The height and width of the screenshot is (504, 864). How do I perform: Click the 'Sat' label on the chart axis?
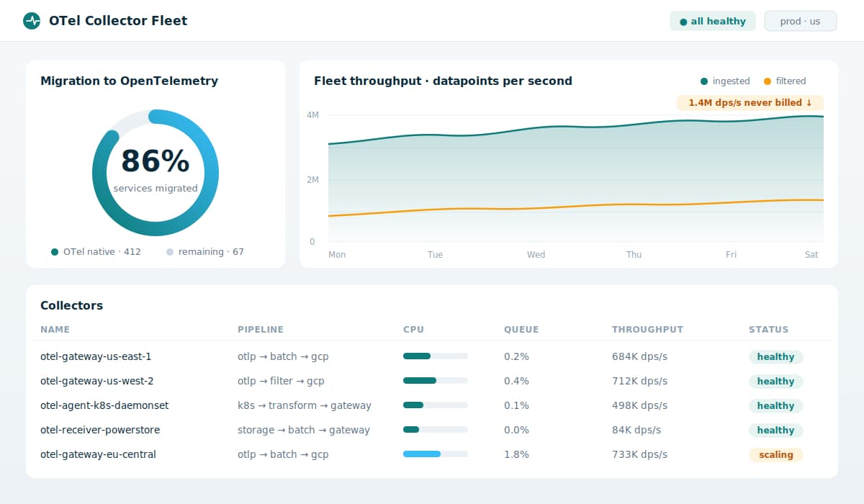coord(811,255)
